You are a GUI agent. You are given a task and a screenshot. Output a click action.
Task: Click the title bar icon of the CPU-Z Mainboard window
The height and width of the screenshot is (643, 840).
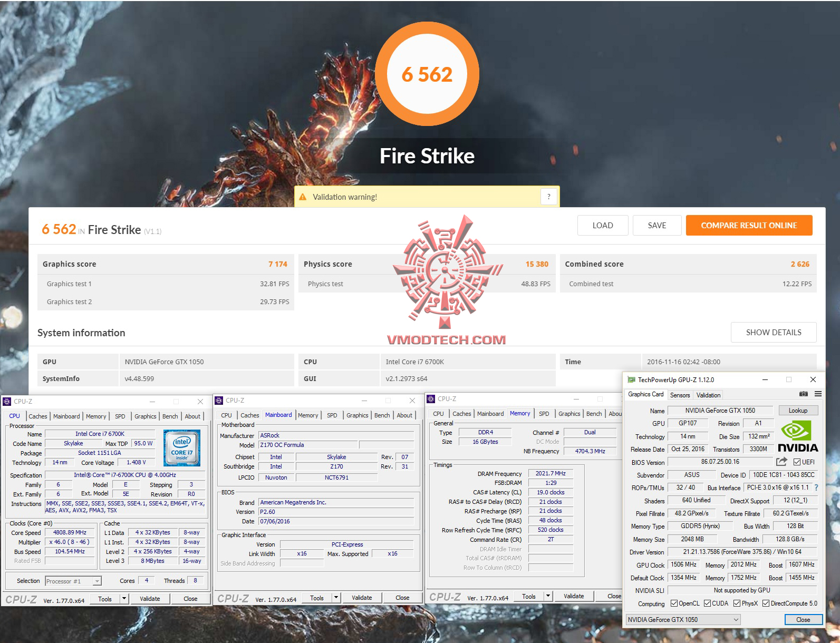(x=219, y=401)
